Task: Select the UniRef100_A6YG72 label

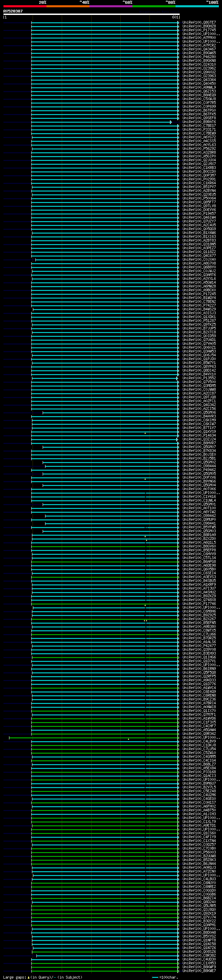Action: (x=199, y=137)
